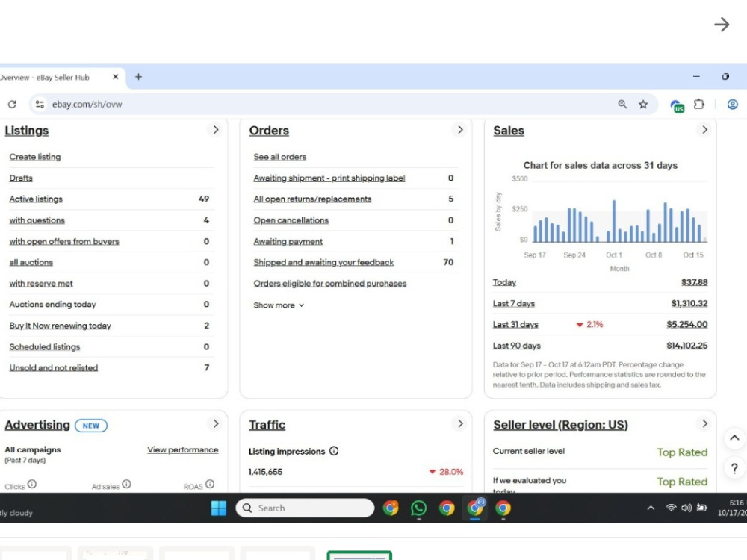Screen dimensions: 747x560
Task: Open the volume speaker tray icon
Action: [x=686, y=508]
